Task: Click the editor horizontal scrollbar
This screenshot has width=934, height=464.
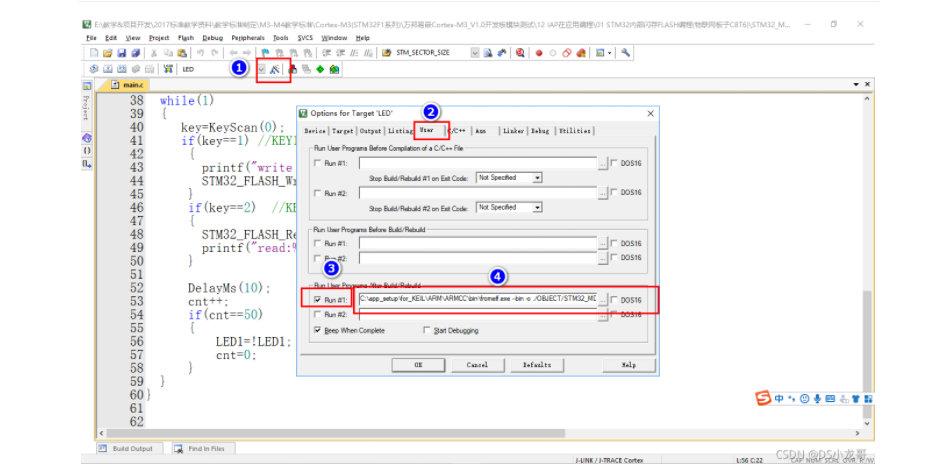Action: (335, 433)
